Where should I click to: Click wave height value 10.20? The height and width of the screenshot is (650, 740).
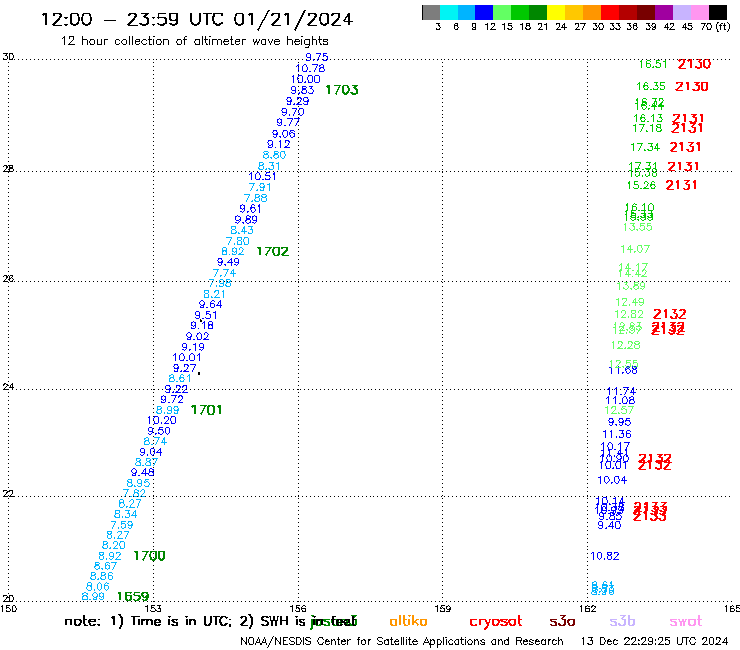coord(161,421)
